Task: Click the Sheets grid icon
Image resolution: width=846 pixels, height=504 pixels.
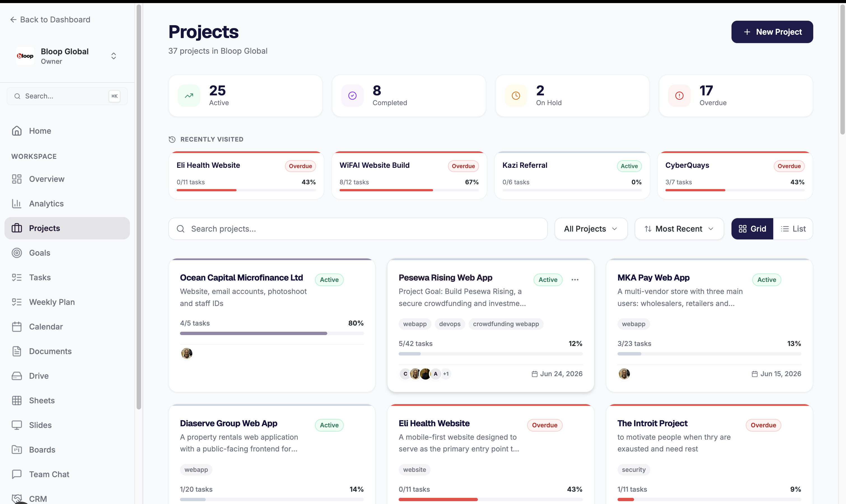Action: (x=17, y=401)
